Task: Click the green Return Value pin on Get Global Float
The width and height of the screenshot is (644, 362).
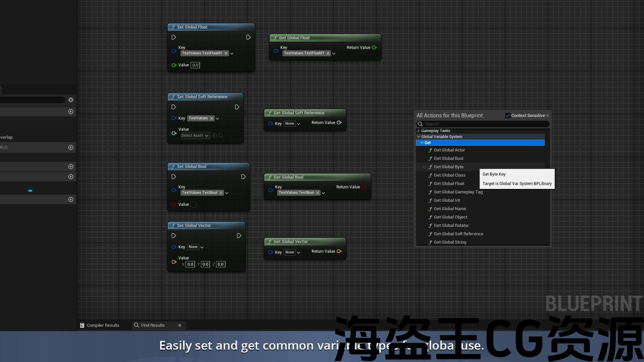Action: click(374, 48)
